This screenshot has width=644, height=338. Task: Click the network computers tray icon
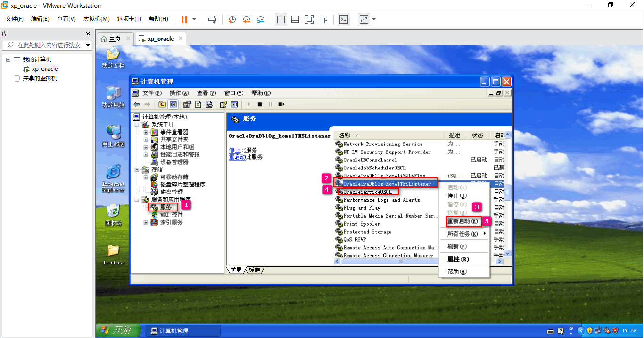pyautogui.click(x=598, y=330)
